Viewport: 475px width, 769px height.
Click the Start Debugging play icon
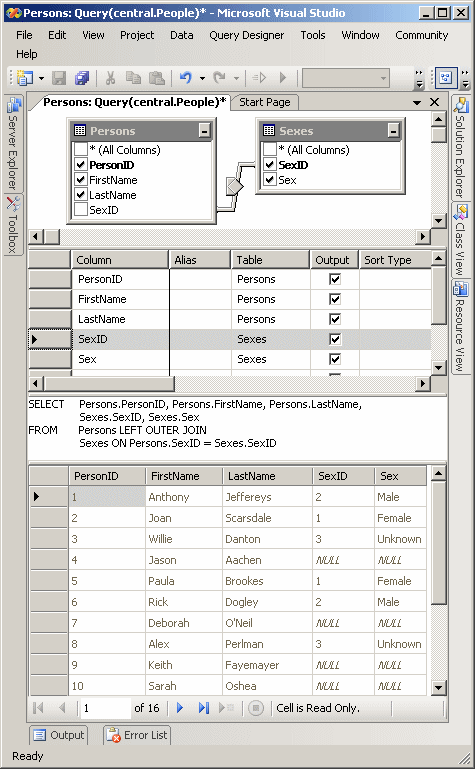(282, 77)
